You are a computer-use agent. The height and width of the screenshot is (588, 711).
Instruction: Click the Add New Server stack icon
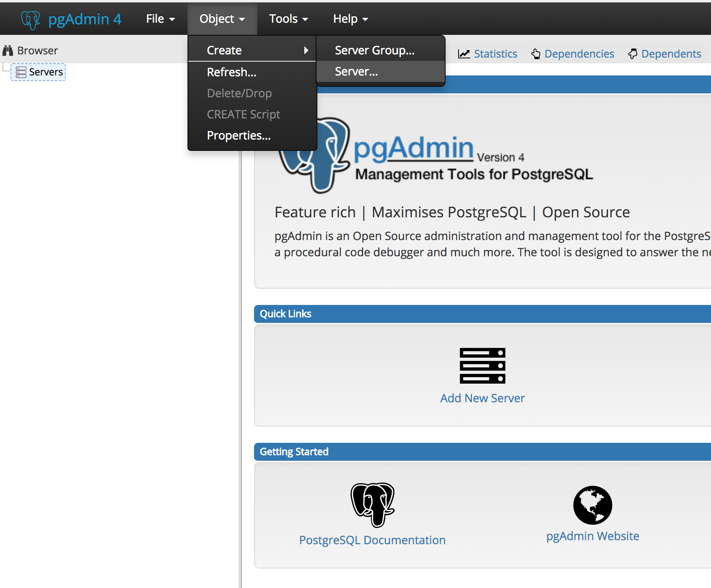click(482, 365)
